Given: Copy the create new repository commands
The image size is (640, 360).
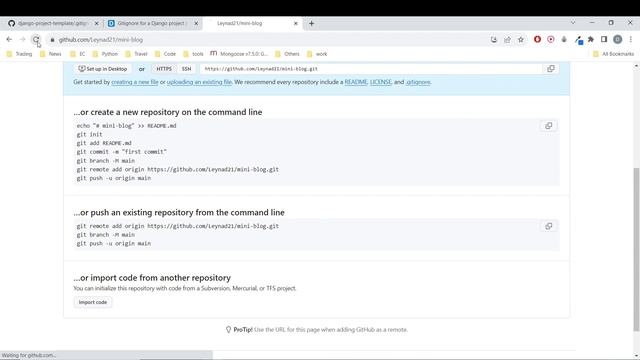Looking at the screenshot, I should click(549, 126).
